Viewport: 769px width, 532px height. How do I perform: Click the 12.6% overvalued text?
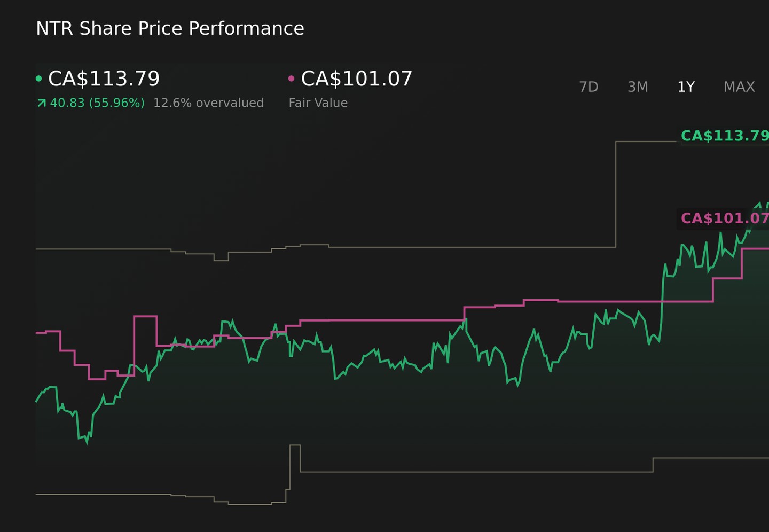(x=208, y=103)
